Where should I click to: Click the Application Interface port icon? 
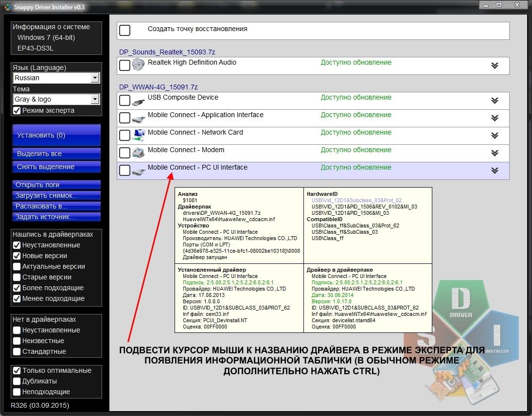139,119
